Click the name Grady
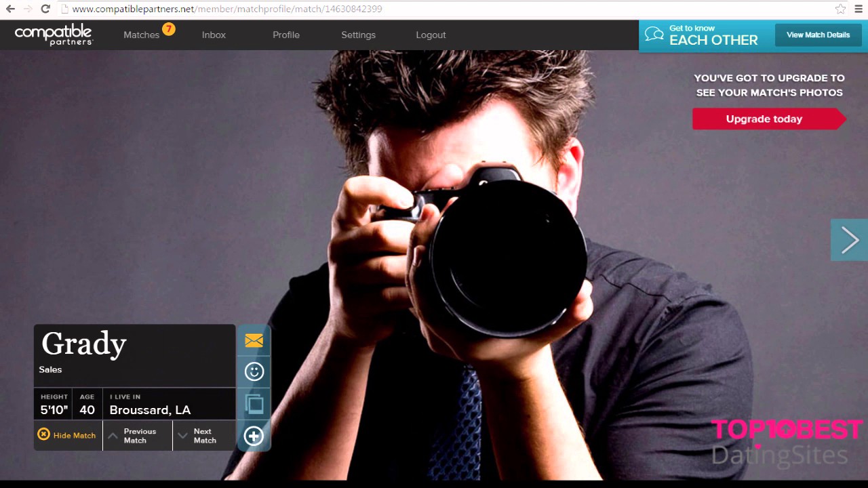This screenshot has width=868, height=488. pos(84,344)
